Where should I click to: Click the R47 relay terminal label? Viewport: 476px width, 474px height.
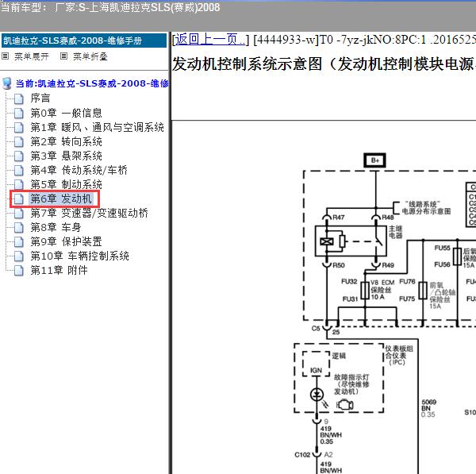pos(339,218)
